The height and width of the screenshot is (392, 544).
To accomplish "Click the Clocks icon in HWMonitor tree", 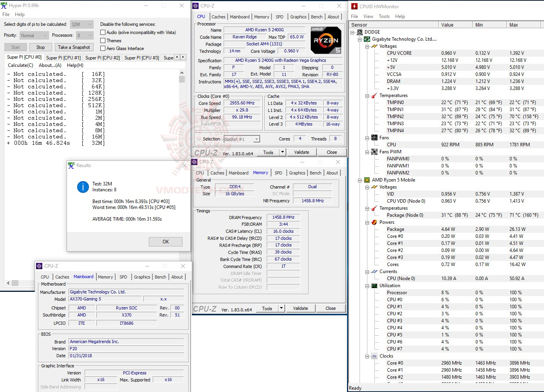I will click(374, 356).
